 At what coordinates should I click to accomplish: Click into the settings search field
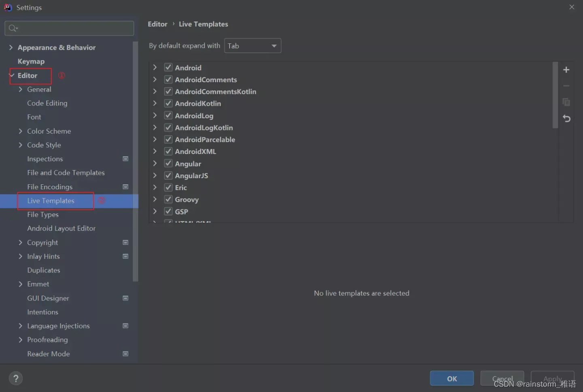69,28
